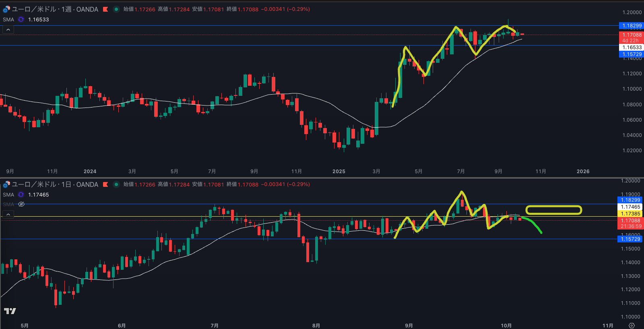
Task: Collapse the weekly chart indicator legend
Action: (8, 30)
